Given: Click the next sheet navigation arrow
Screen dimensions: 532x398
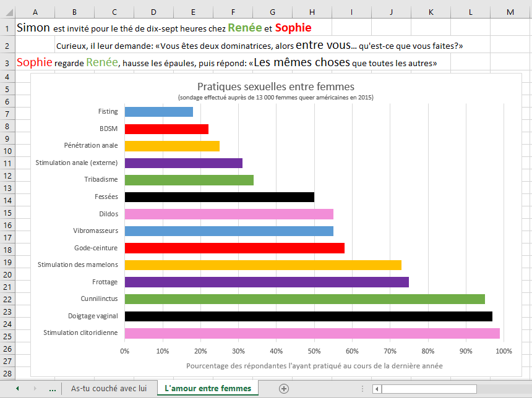Looking at the screenshot, I should (35, 389).
